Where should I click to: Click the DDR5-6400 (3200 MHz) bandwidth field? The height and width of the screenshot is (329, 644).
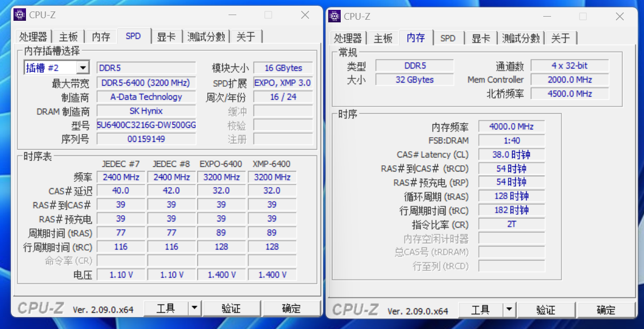click(146, 83)
